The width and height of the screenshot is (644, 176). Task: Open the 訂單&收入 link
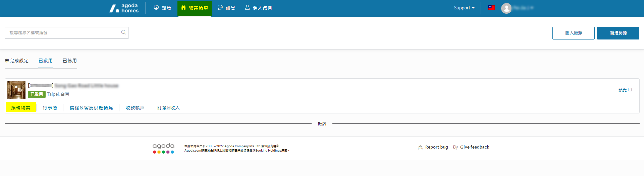click(x=168, y=108)
